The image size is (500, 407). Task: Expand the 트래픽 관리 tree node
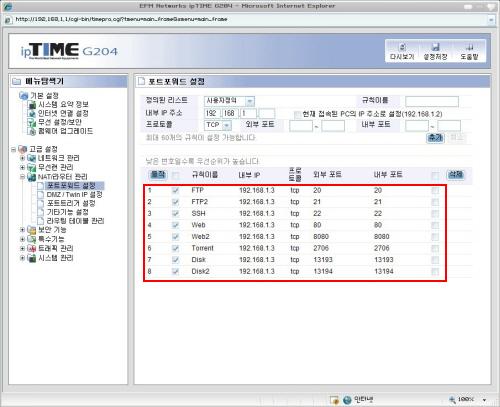22,248
